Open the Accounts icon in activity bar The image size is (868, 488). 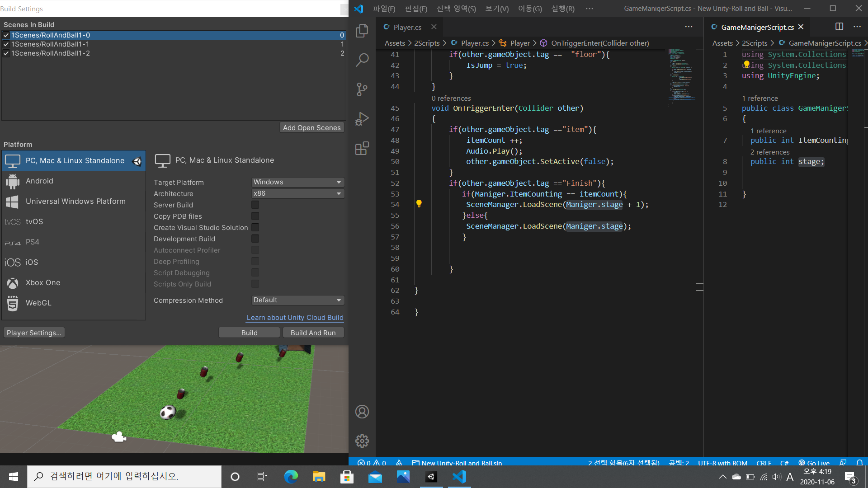click(x=362, y=412)
